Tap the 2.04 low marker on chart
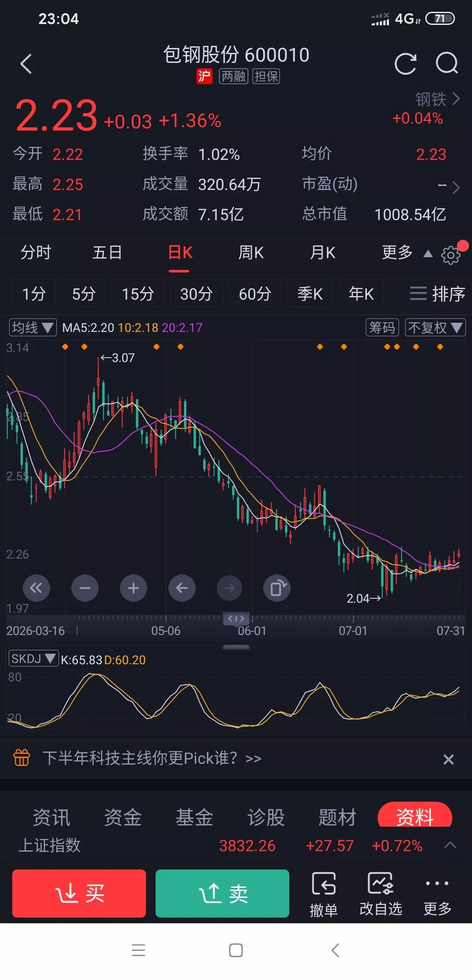 coord(364,598)
